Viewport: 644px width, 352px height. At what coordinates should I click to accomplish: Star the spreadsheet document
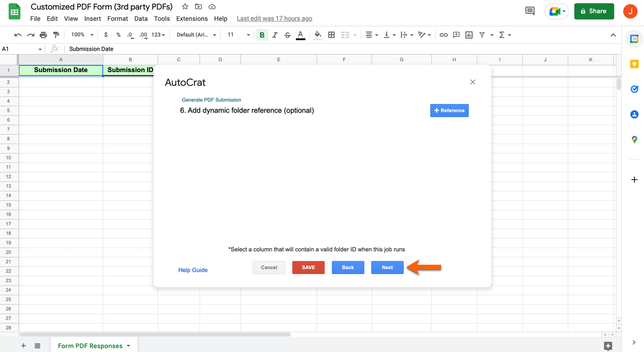[x=185, y=7]
